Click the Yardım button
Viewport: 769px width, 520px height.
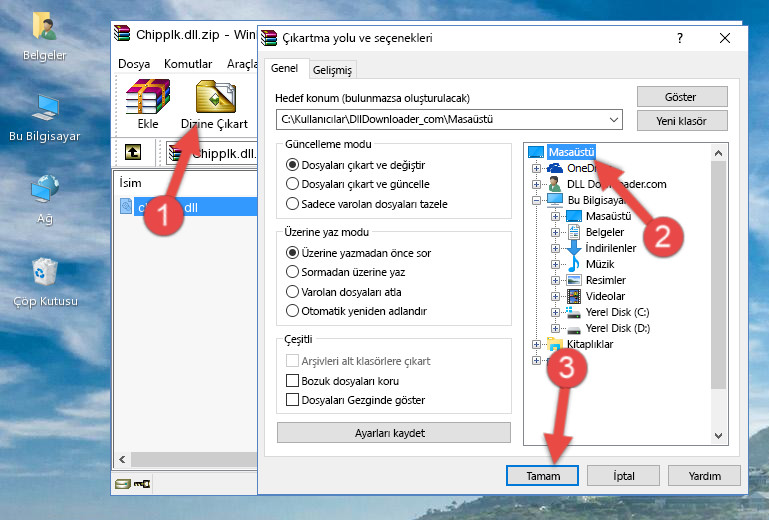click(704, 476)
